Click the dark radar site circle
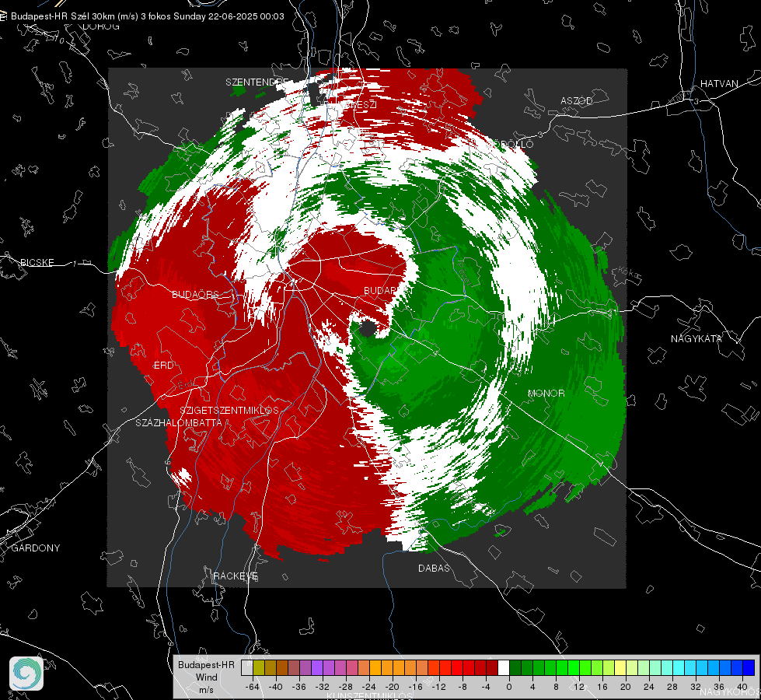 point(368,329)
